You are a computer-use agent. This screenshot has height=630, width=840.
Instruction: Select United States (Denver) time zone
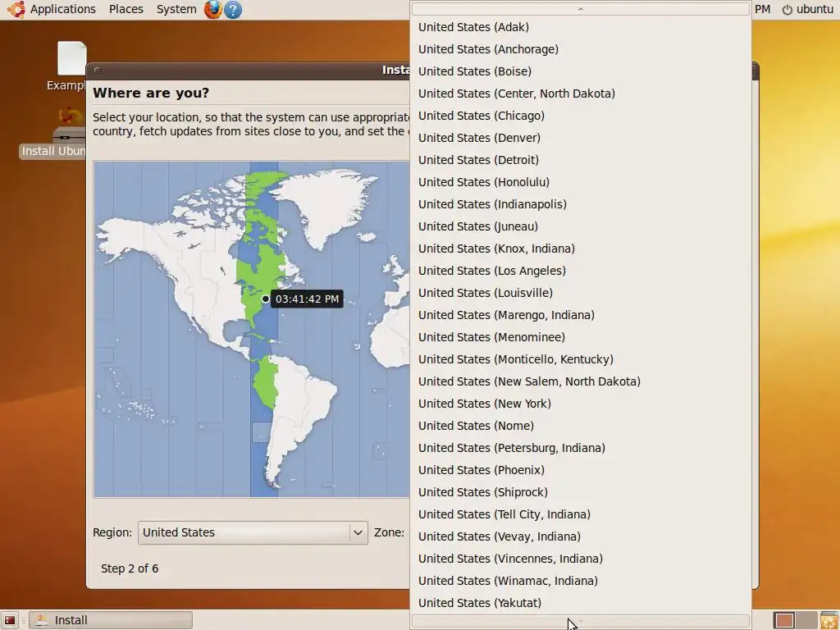pyautogui.click(x=580, y=138)
